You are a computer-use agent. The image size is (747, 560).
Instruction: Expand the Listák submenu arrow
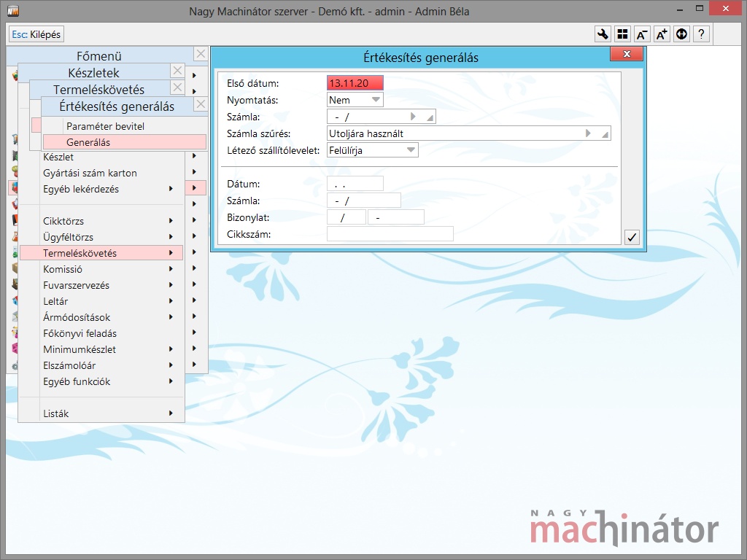tap(171, 413)
